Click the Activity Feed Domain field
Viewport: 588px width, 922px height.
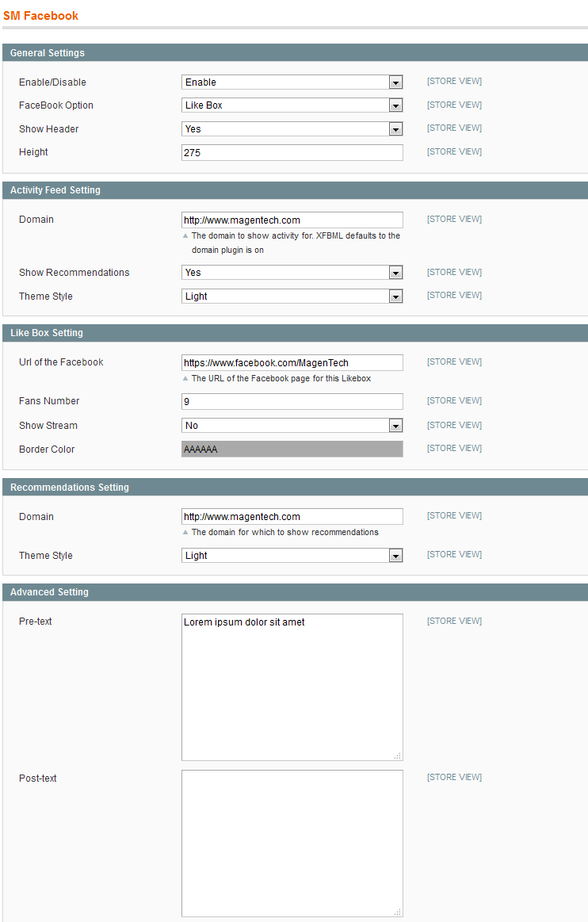(x=292, y=220)
